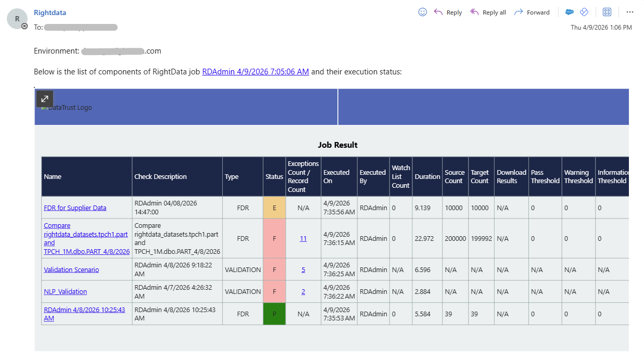This screenshot has height=360, width=644.
Task: Open the Salesforce cloud add-in icon
Action: (x=570, y=12)
